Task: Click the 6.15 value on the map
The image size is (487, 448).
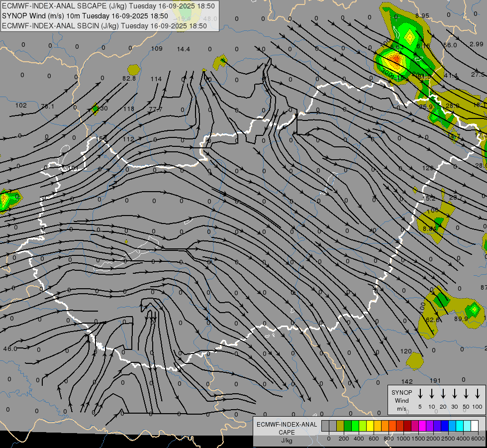Action: pyautogui.click(x=423, y=46)
